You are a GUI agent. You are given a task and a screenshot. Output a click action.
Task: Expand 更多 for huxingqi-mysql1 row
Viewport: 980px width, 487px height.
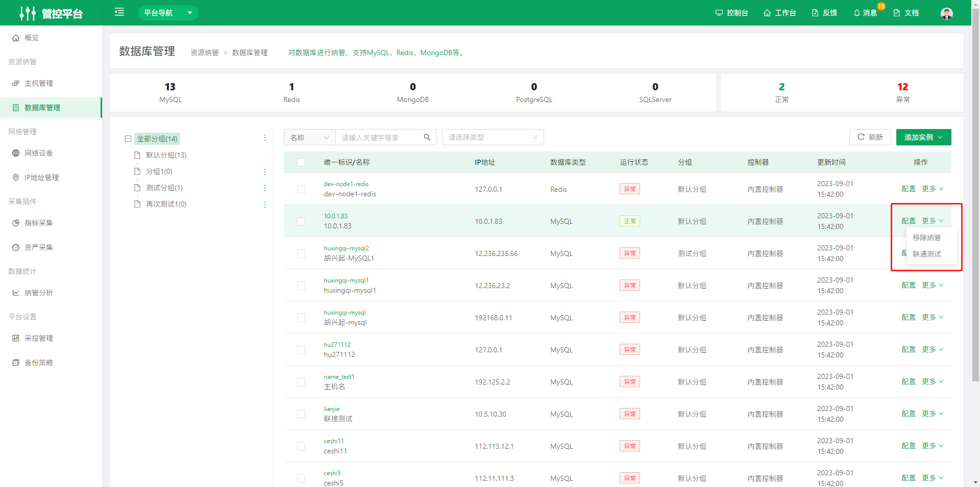click(933, 285)
